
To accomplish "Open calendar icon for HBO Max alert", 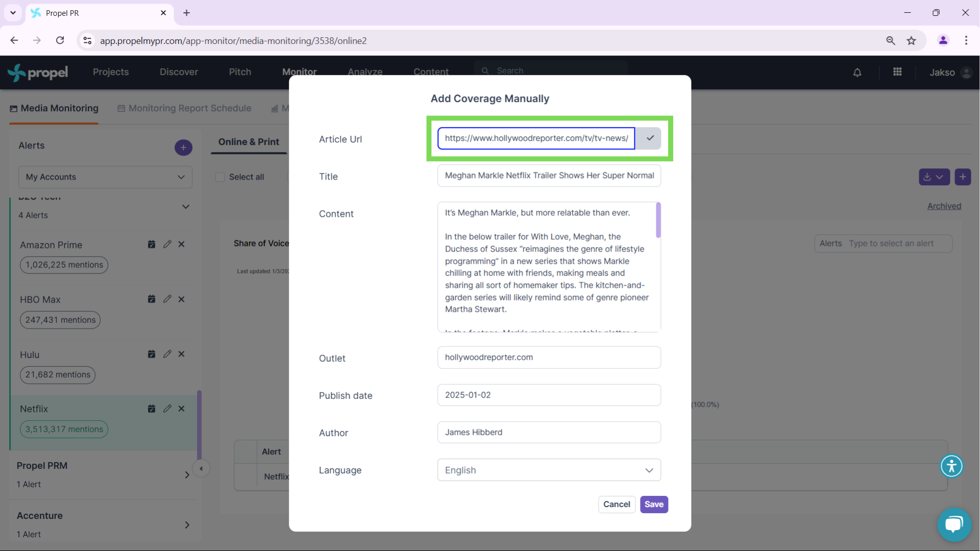I will 152,299.
